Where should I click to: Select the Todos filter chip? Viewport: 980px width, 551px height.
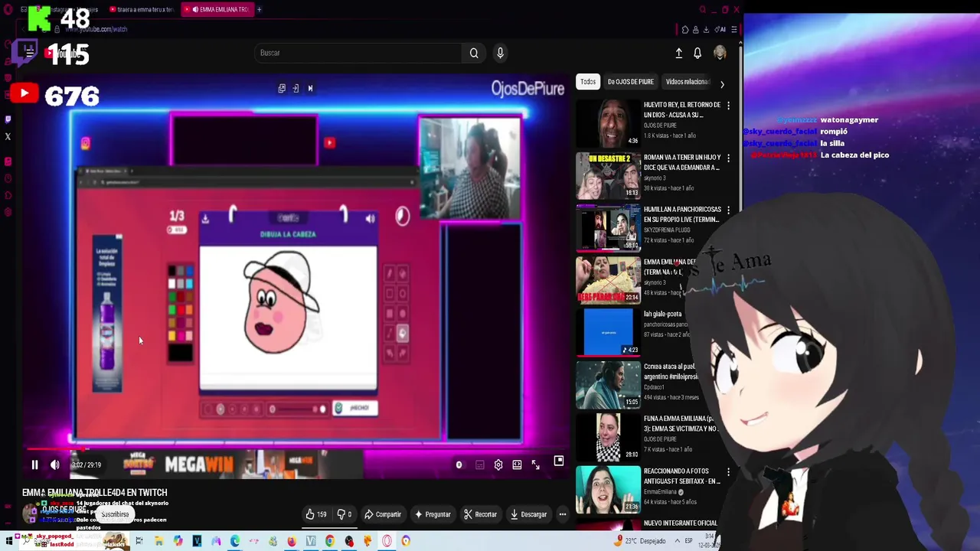tap(587, 82)
